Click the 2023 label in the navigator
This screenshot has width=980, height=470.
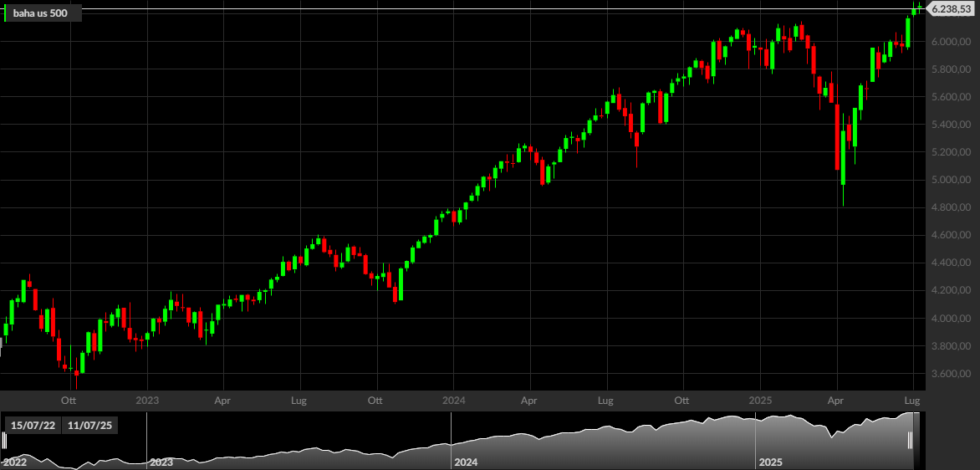pyautogui.click(x=161, y=462)
